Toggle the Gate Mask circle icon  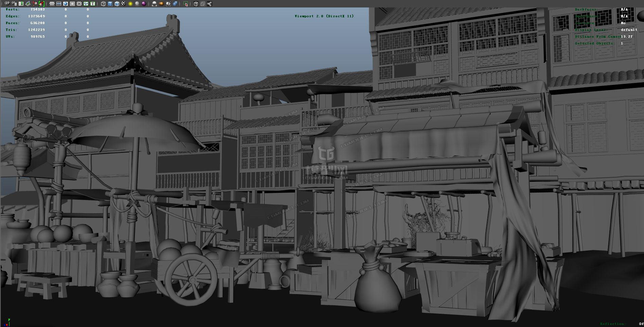point(72,4)
